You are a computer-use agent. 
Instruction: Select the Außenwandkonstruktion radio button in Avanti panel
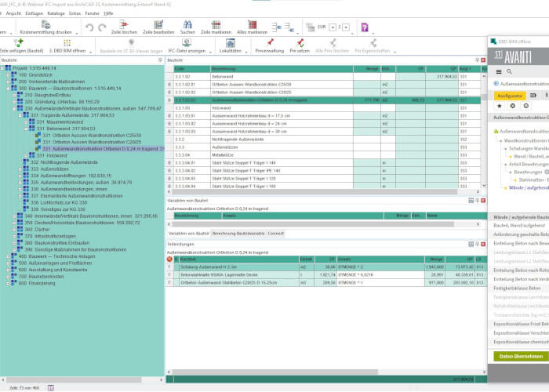(496, 84)
